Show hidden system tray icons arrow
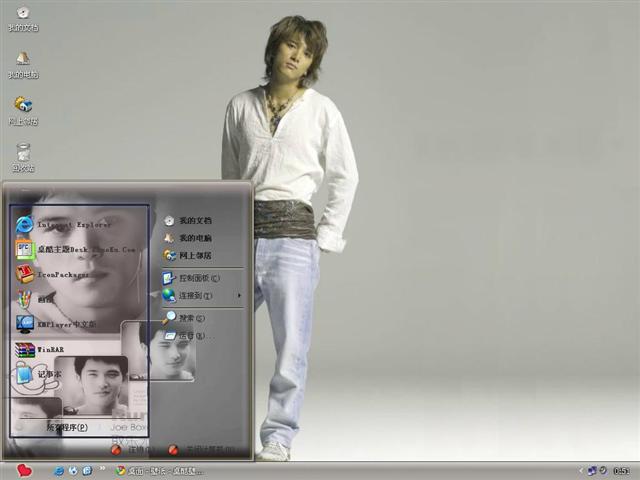 [x=580, y=471]
